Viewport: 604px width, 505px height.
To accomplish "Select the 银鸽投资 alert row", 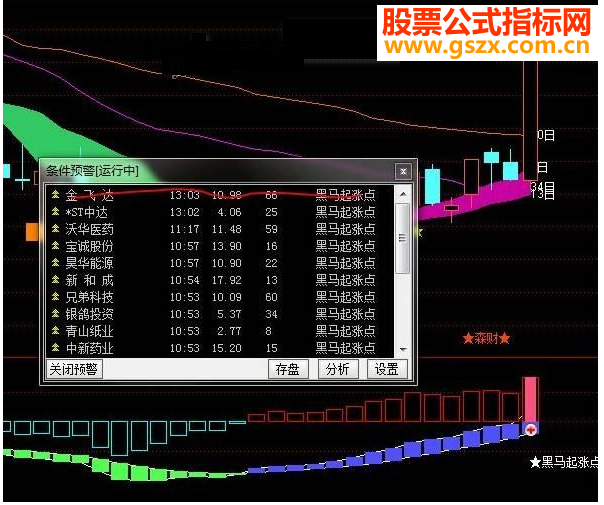I will (x=220, y=314).
